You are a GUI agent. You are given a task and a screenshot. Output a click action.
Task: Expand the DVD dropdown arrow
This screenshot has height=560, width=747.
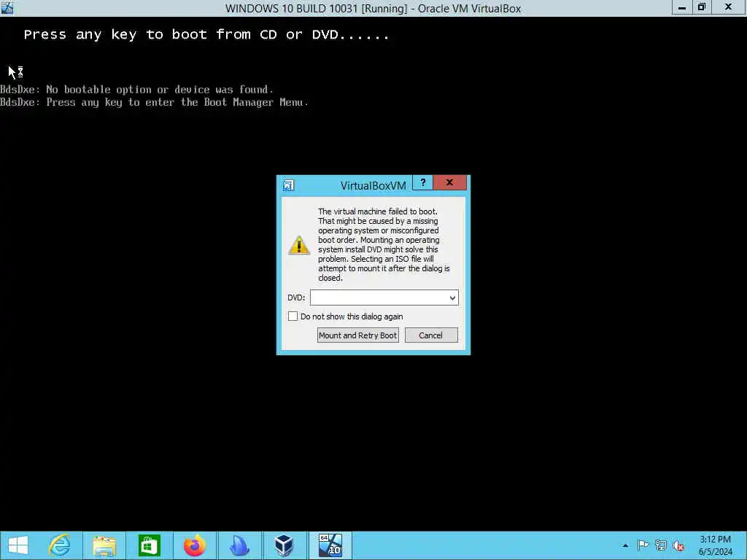coord(452,298)
